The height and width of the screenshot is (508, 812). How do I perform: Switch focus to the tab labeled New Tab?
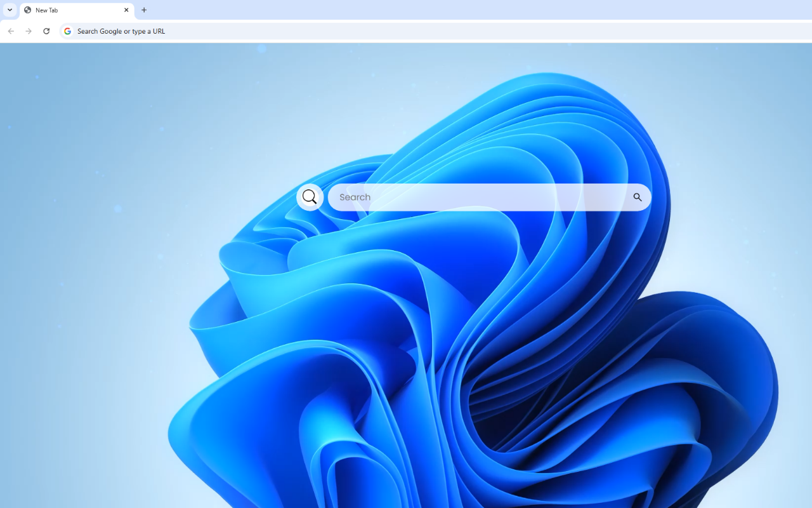(70, 10)
